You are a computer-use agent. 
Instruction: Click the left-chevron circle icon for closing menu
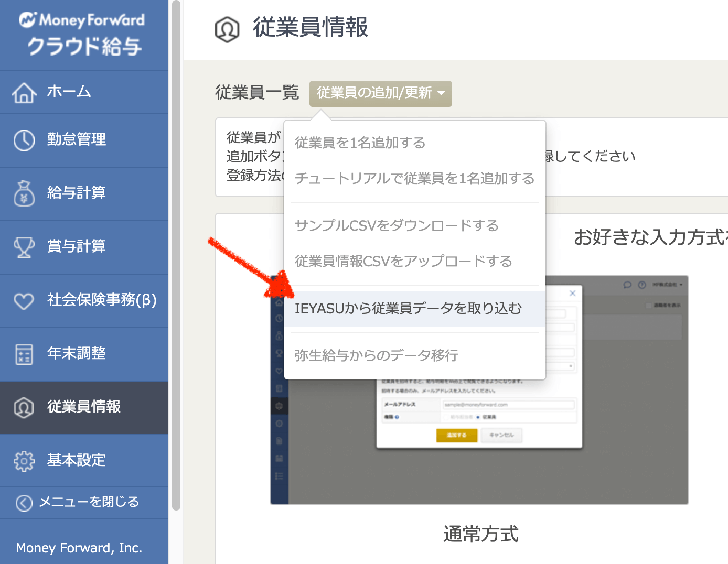[24, 503]
